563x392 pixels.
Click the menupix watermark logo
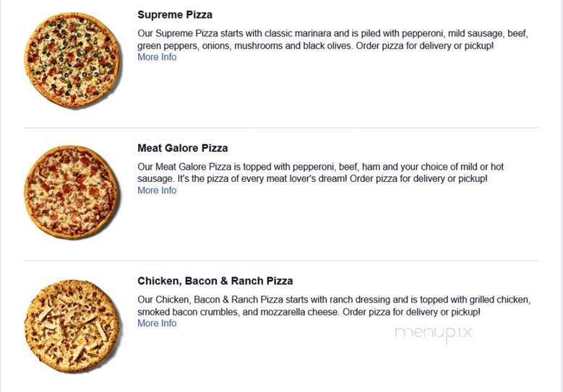click(434, 332)
